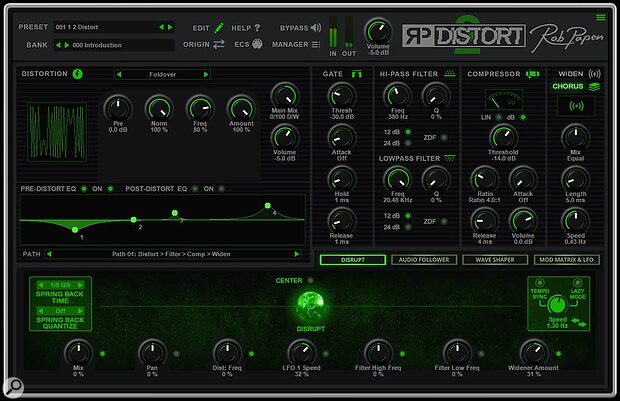Toggle the Compressor section icon

pyautogui.click(x=532, y=74)
